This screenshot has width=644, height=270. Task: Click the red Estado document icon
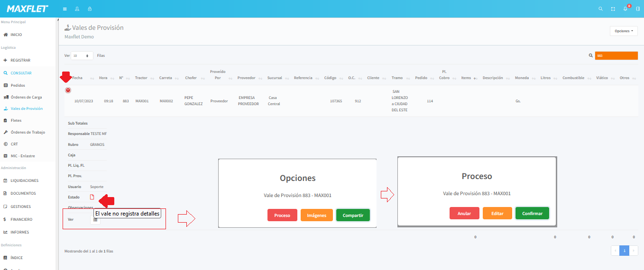click(92, 197)
